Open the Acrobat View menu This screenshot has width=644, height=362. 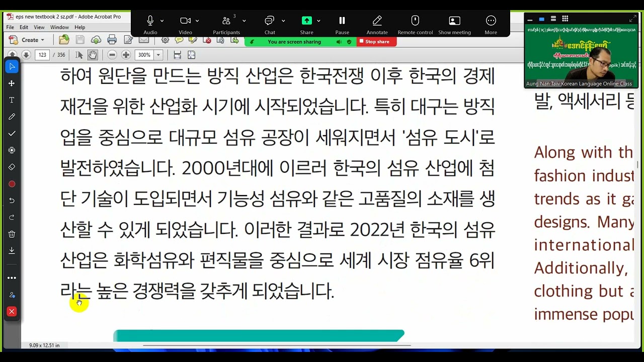[x=39, y=27]
